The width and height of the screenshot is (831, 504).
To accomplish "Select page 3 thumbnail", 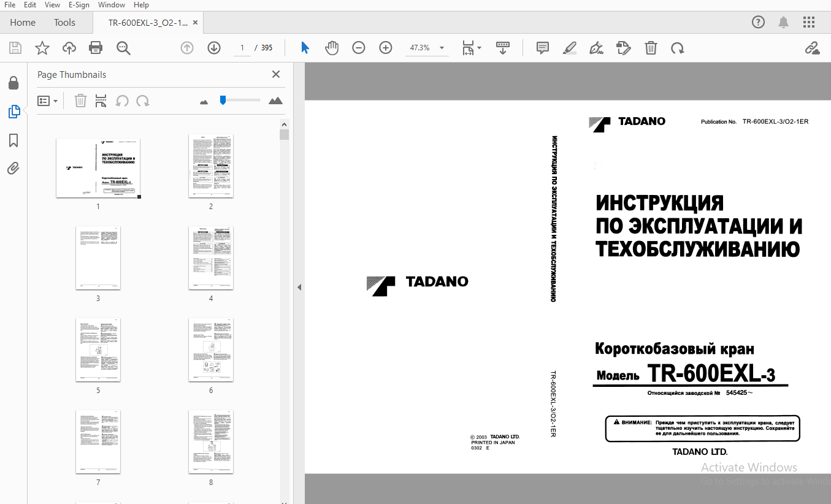I will click(x=98, y=258).
